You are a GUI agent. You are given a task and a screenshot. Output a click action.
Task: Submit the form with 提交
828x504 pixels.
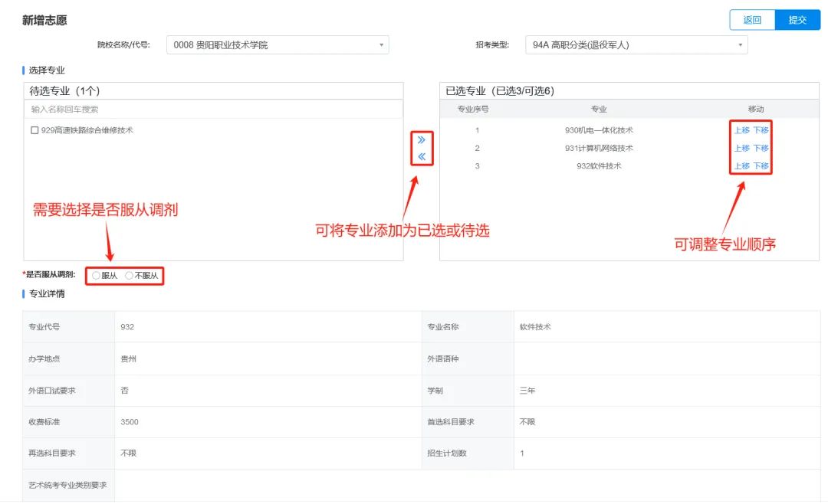pyautogui.click(x=797, y=20)
